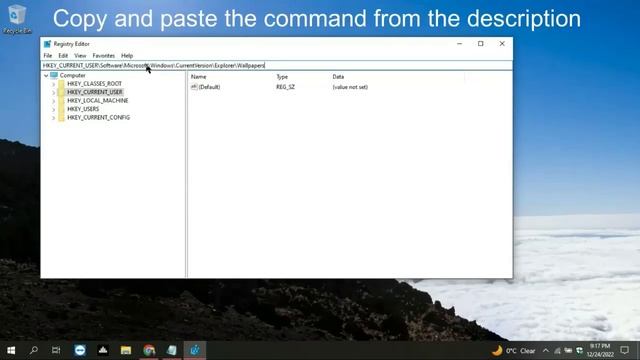The height and width of the screenshot is (360, 640).
Task: Open the Recycle Bin desktop icon
Action: click(17, 19)
